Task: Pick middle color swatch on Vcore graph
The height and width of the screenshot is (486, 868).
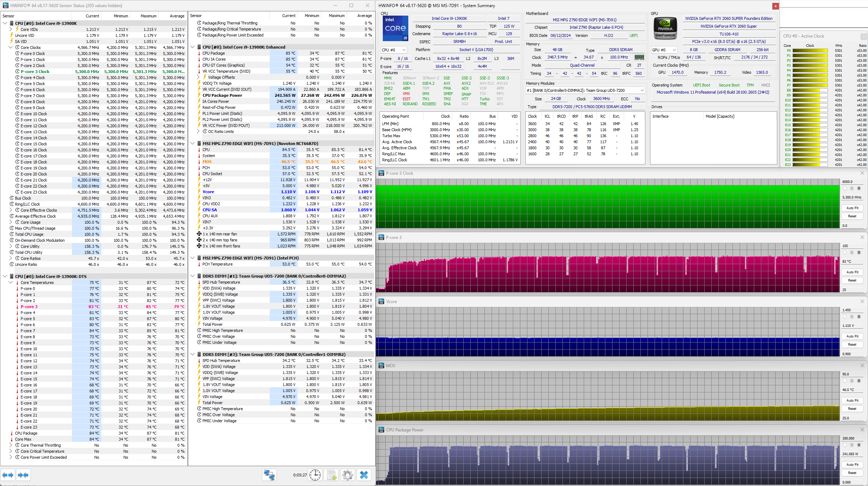Action: (x=852, y=317)
